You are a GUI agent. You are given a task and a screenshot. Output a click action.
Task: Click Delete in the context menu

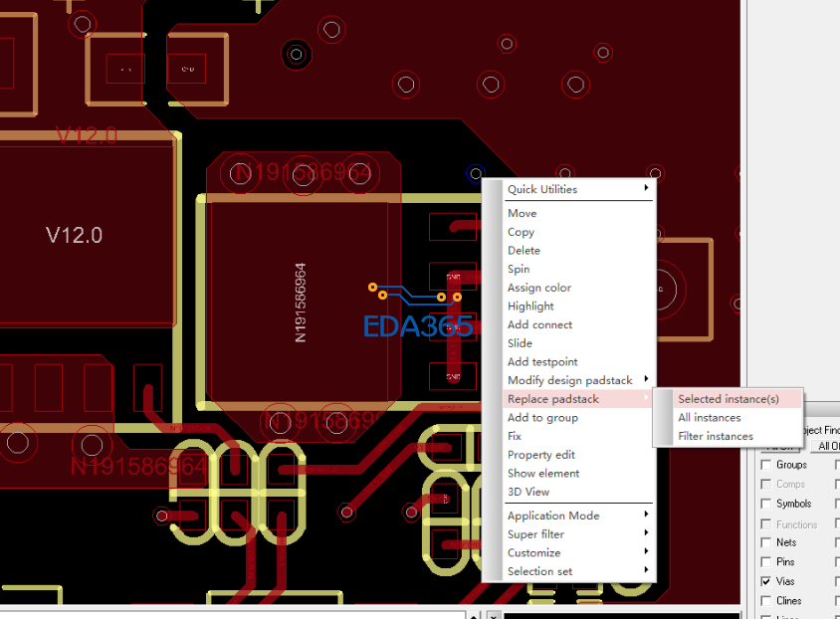(x=524, y=251)
